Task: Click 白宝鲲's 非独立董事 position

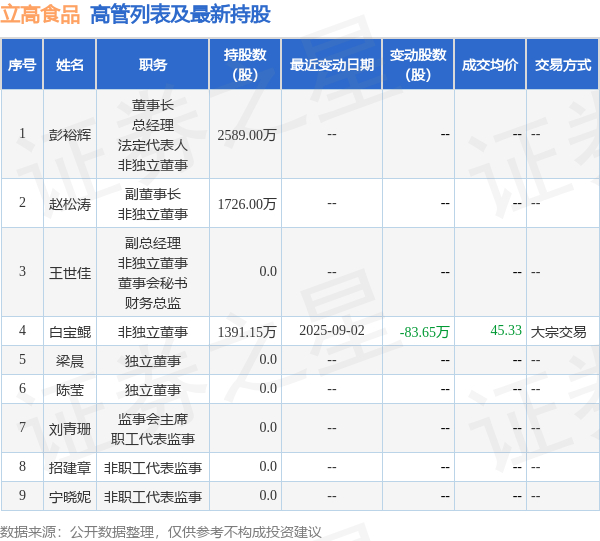Action: click(x=153, y=332)
